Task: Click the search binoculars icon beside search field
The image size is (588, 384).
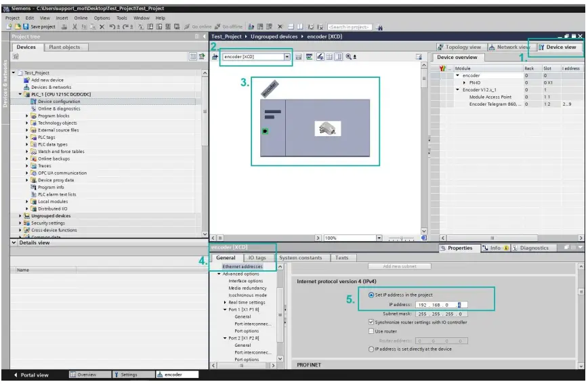Action: point(379,27)
